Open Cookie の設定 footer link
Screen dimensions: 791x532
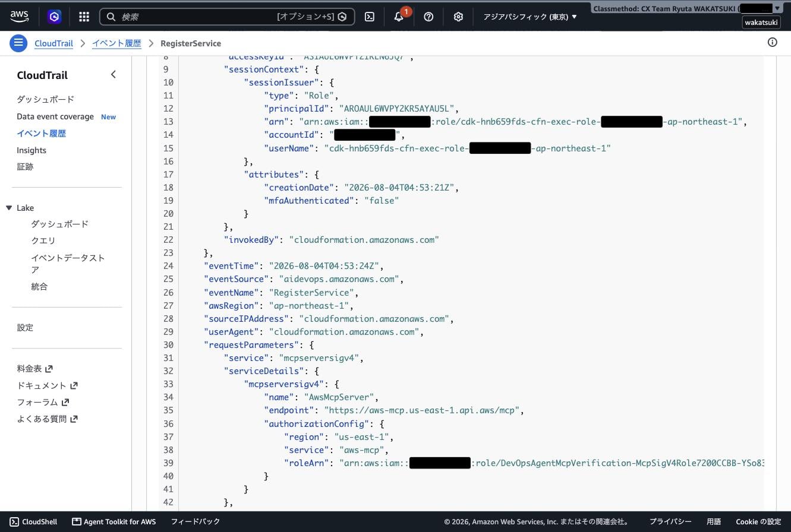(758, 521)
